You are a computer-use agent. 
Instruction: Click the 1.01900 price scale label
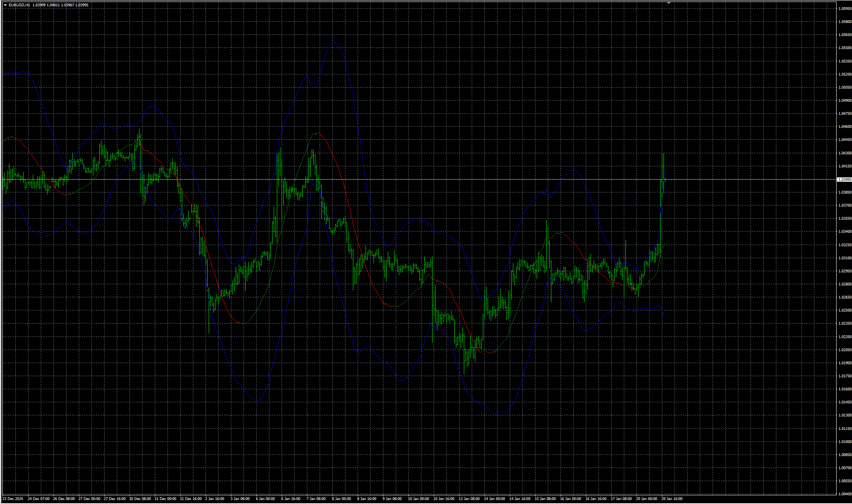pos(845,363)
